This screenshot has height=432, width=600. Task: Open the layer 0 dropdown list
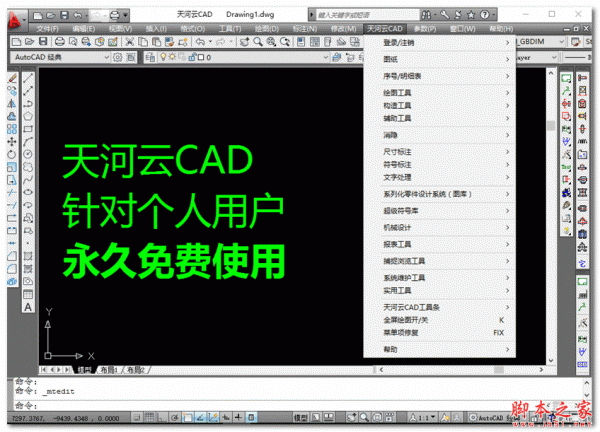pos(326,57)
